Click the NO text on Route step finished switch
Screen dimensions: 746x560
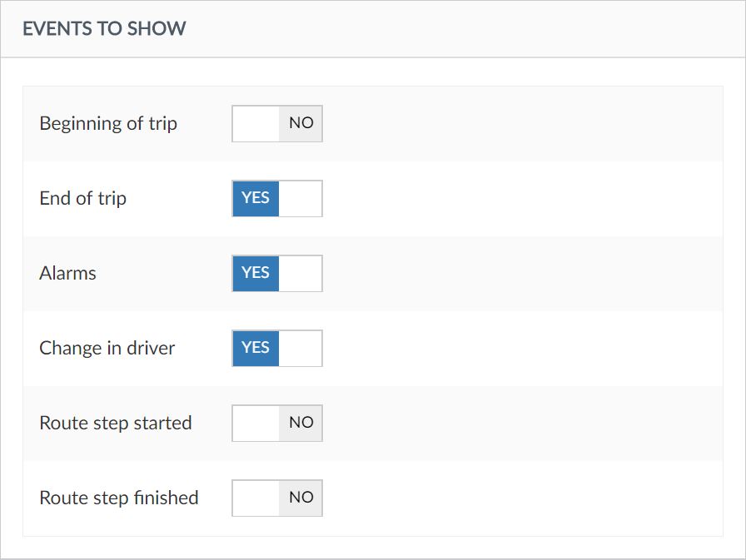[x=301, y=498]
